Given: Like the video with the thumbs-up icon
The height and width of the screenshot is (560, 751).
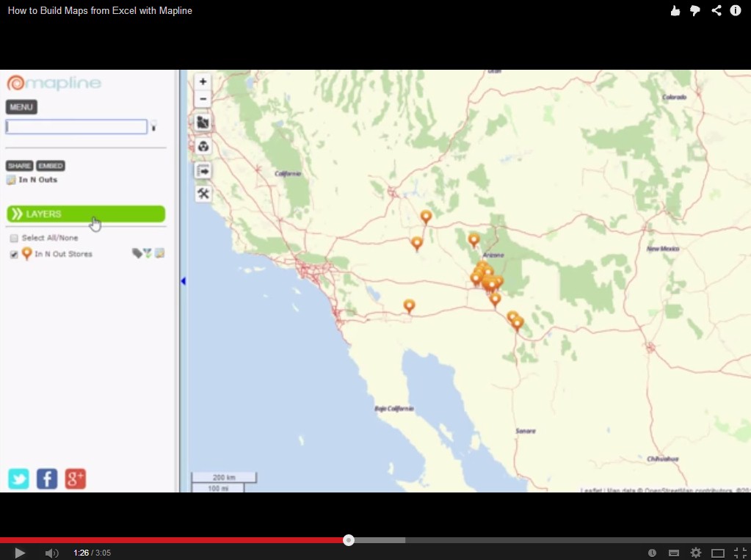Looking at the screenshot, I should [x=675, y=10].
